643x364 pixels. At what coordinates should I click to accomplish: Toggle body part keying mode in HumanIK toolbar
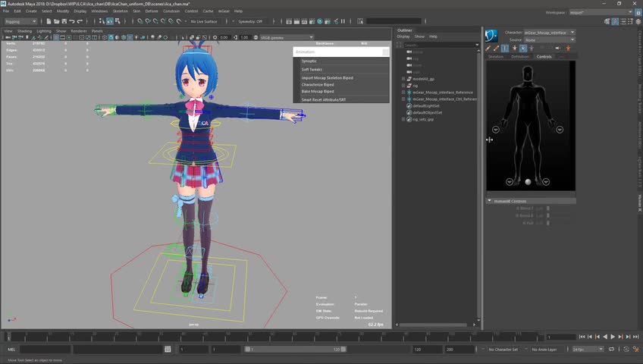pos(523,49)
